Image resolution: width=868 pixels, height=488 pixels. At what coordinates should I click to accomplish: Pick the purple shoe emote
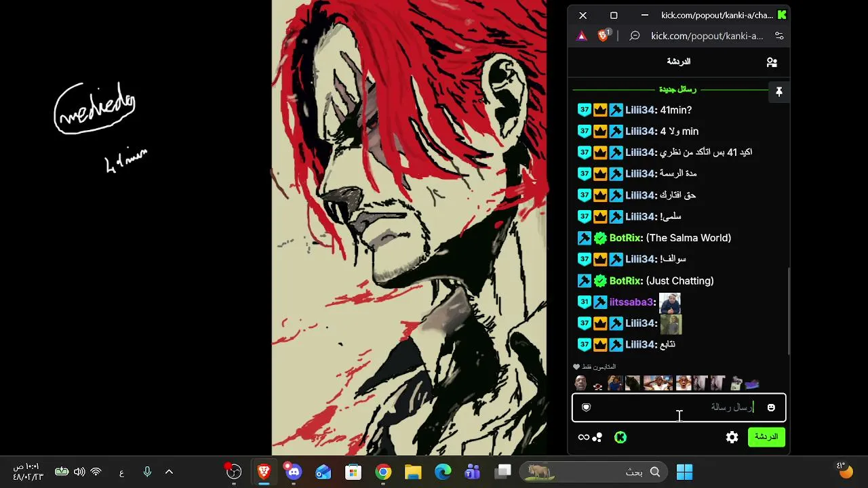[752, 384]
